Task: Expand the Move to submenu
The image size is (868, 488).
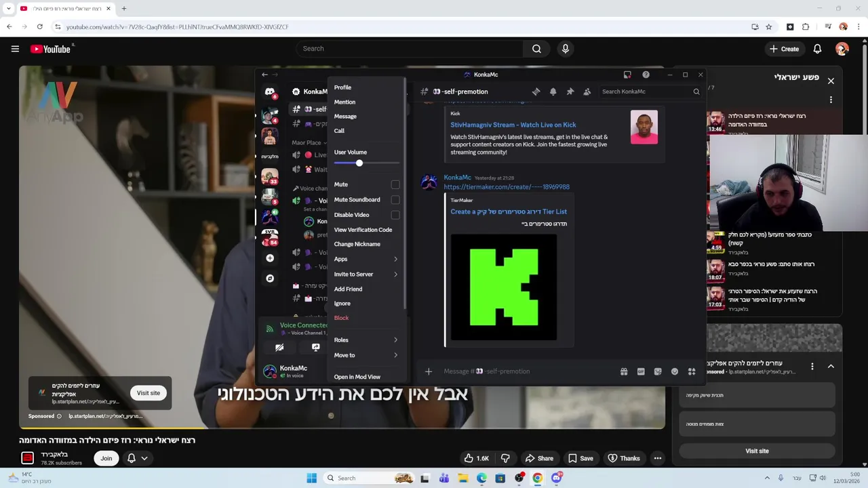Action: (366, 355)
